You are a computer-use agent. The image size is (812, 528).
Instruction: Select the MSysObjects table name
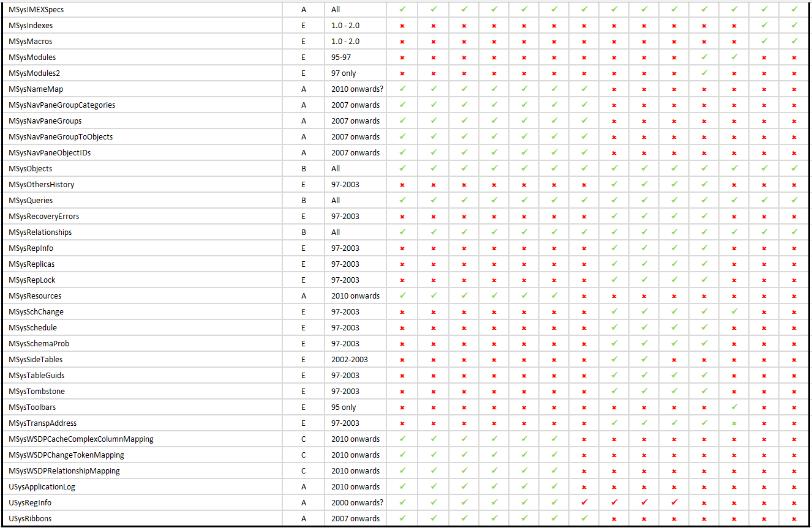click(31, 169)
